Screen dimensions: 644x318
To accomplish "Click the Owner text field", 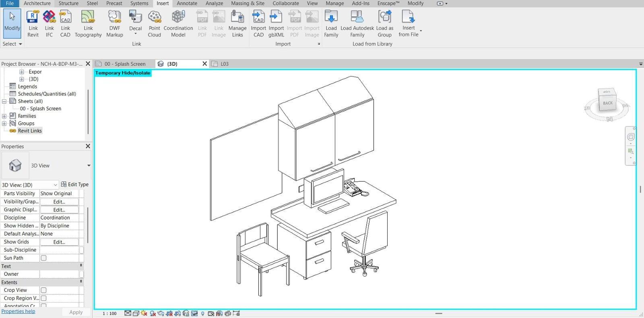I will click(59, 274).
